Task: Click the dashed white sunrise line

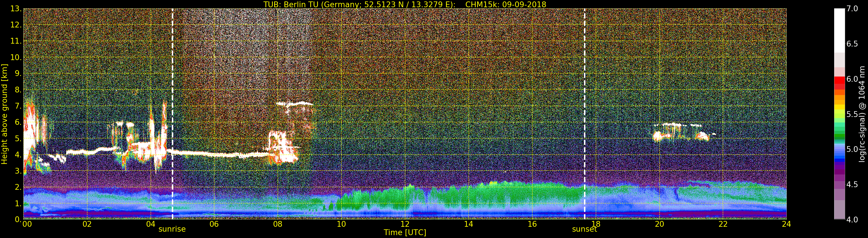Action: point(172,114)
